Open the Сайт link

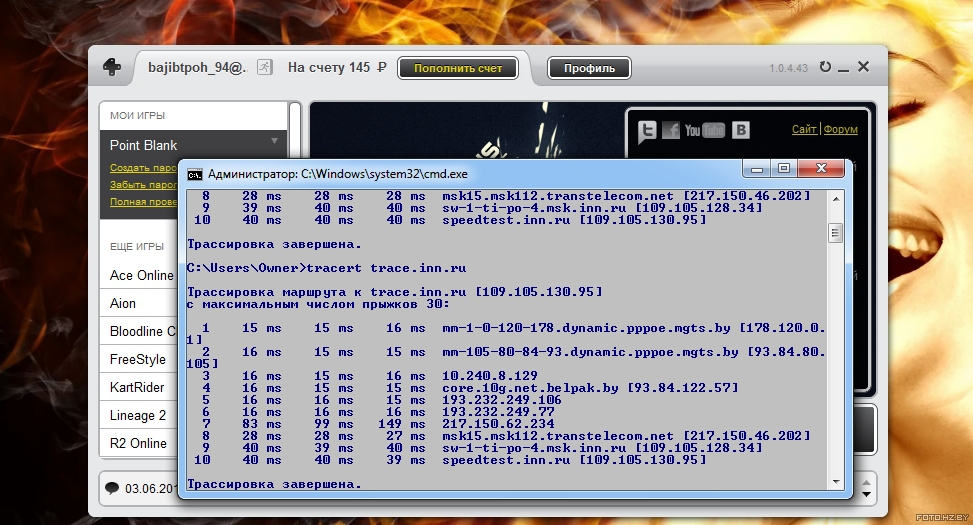804,129
